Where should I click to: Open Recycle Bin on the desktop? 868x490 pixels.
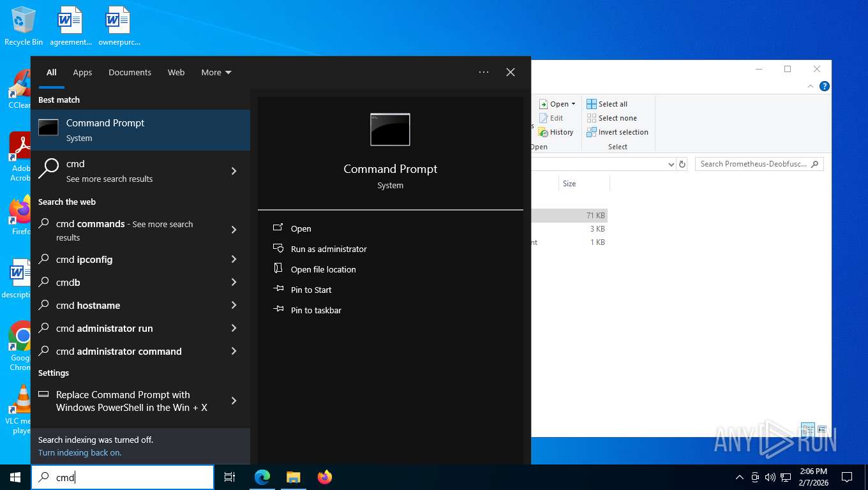24,27
